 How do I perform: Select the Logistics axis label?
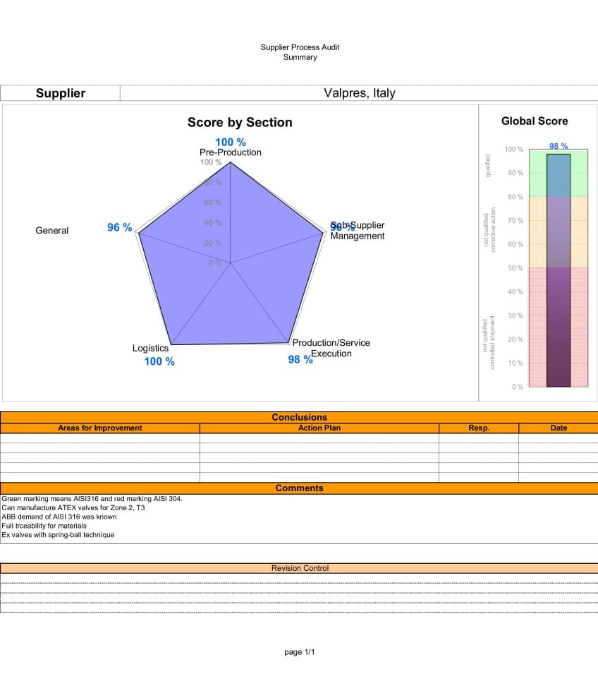tap(150, 348)
